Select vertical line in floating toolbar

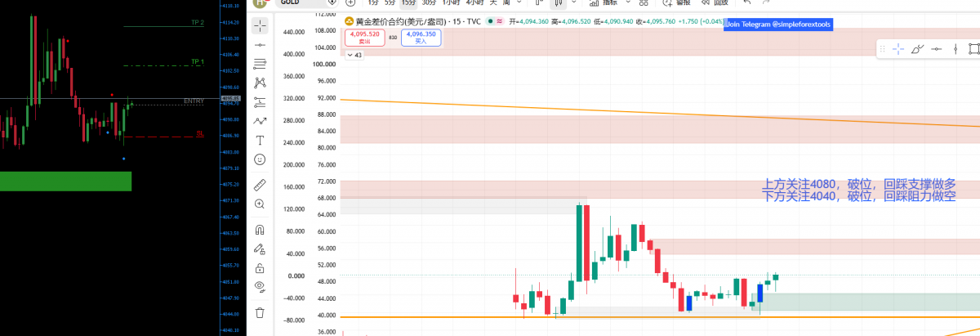coord(955,49)
